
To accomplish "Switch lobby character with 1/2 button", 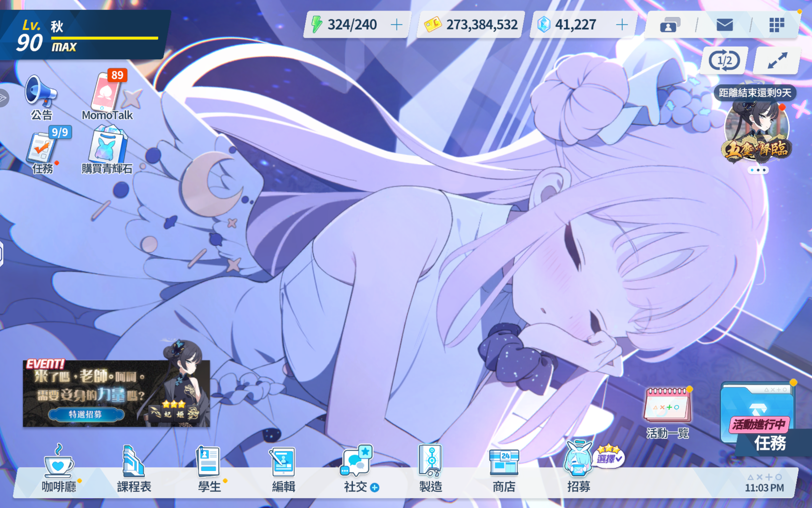I will [x=724, y=61].
